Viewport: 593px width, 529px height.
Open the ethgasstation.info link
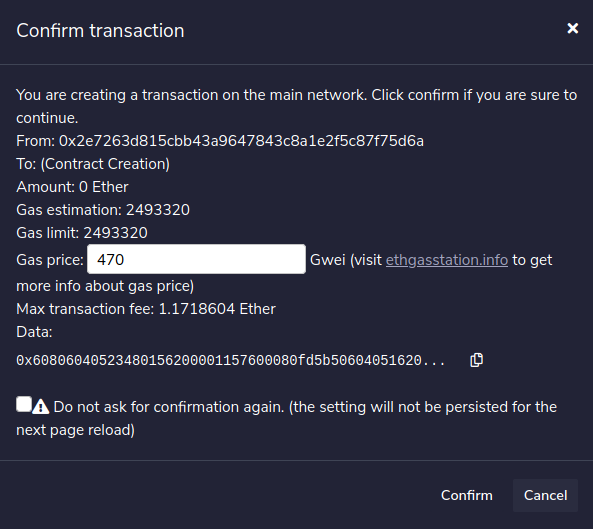[447, 260]
